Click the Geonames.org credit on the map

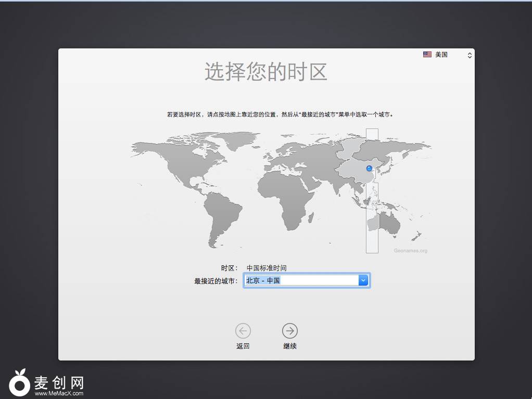click(410, 251)
